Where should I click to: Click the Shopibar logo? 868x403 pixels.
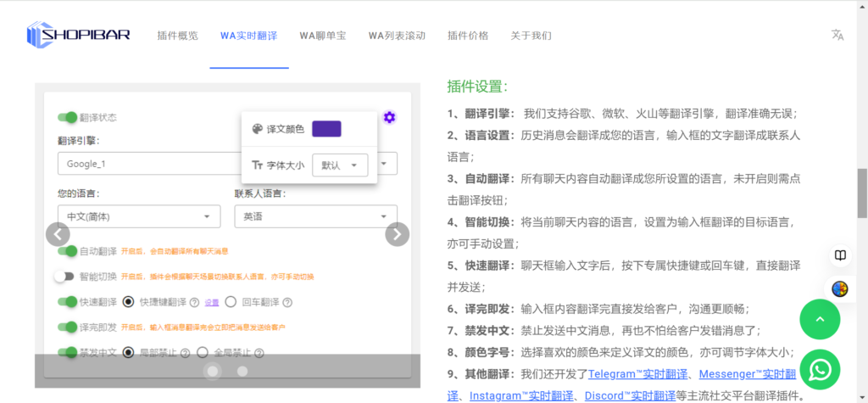coord(78,36)
